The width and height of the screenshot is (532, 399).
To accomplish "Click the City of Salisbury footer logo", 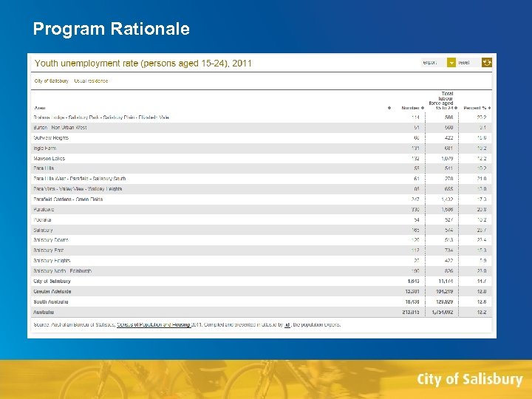I will (470, 379).
